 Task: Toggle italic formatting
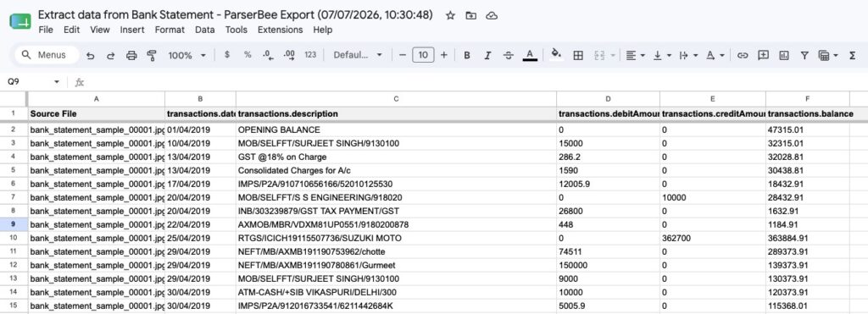coord(487,55)
